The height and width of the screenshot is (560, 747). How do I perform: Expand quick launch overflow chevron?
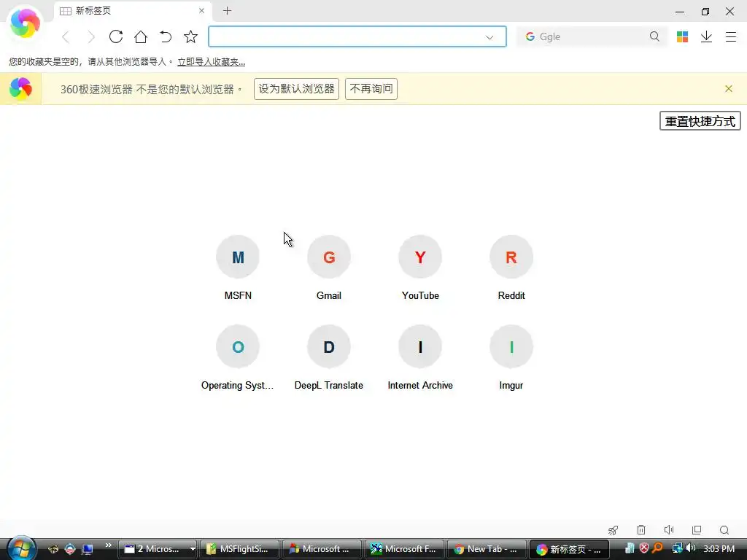point(109,545)
